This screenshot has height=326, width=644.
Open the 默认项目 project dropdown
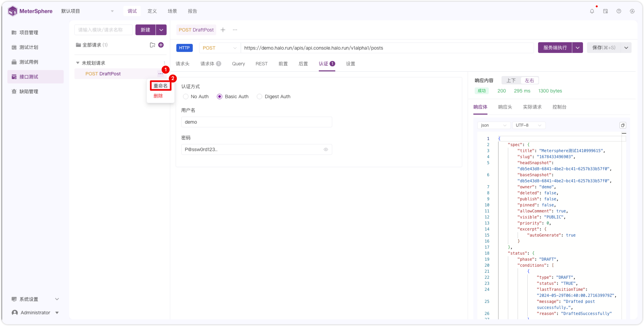88,11
